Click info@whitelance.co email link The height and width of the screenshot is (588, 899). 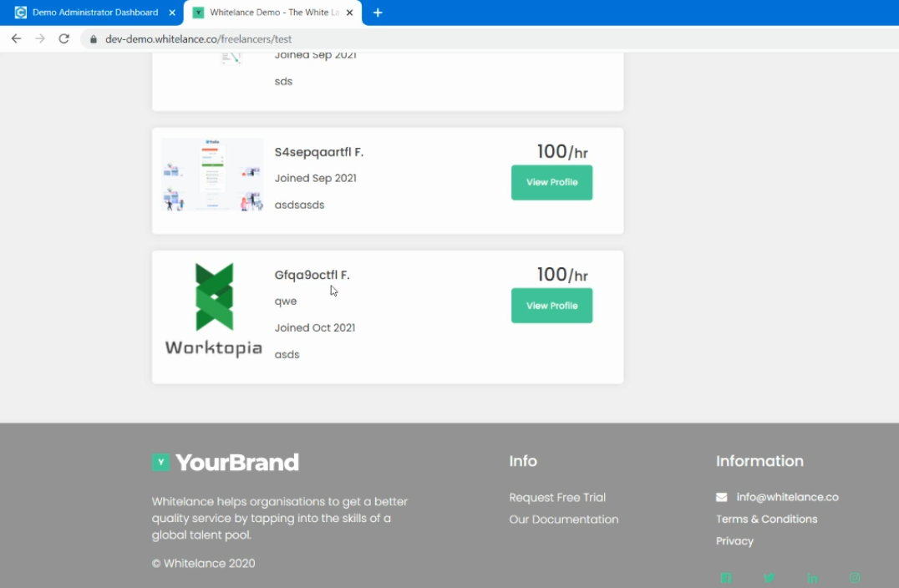(x=787, y=497)
